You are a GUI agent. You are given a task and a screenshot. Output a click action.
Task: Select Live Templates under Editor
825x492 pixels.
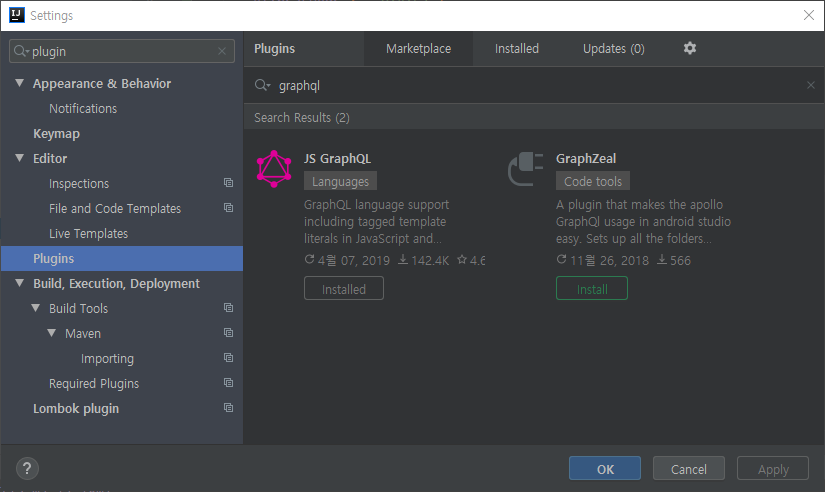tap(88, 234)
